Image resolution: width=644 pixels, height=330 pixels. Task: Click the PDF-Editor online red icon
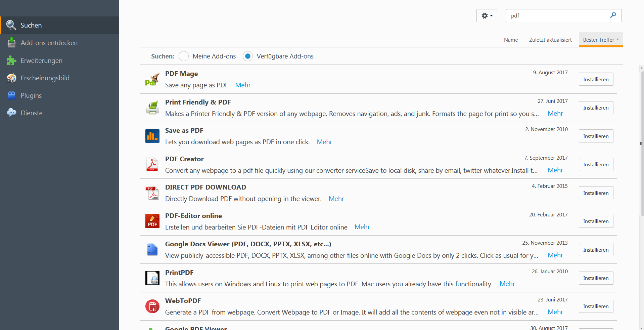click(152, 221)
